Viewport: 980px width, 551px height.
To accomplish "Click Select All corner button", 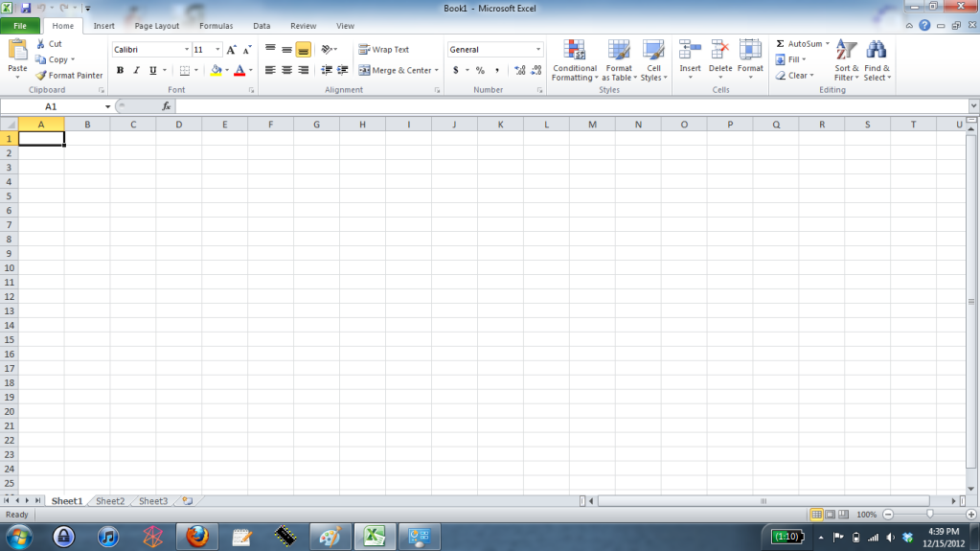I will [9, 125].
